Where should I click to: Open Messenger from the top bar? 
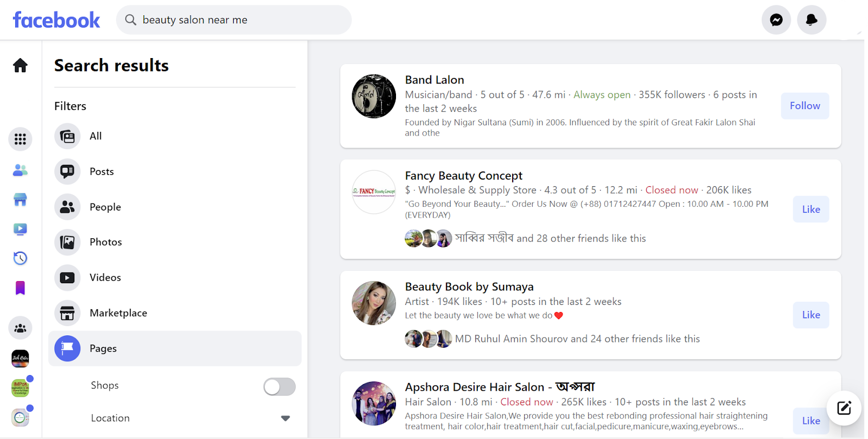point(776,20)
